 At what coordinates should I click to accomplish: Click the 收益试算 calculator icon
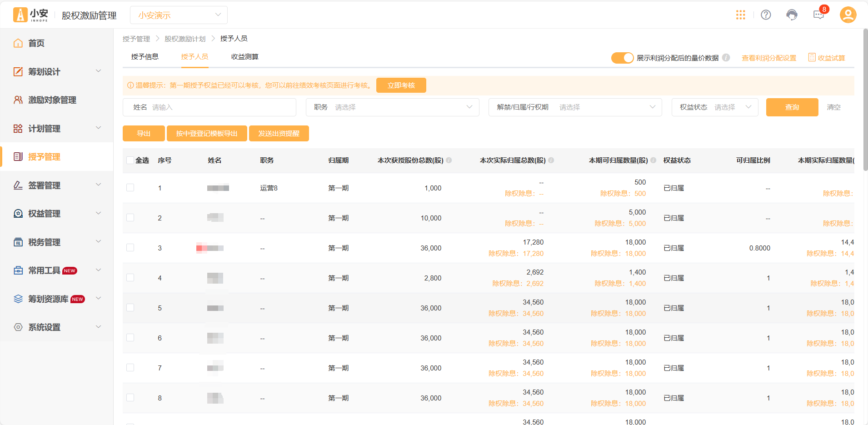click(x=812, y=57)
